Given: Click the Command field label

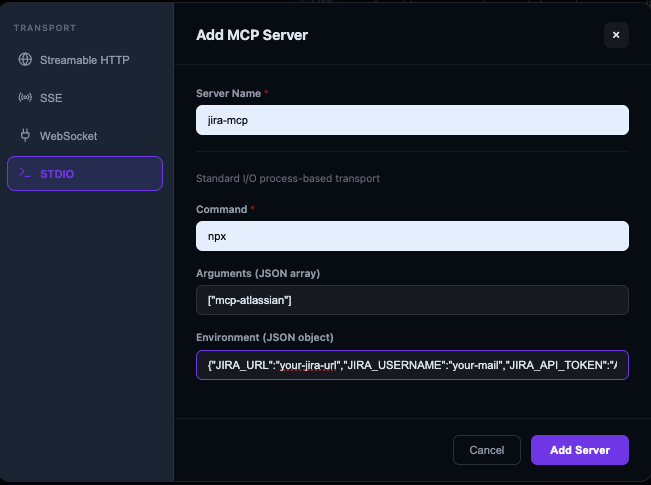Looking at the screenshot, I should [221, 209].
